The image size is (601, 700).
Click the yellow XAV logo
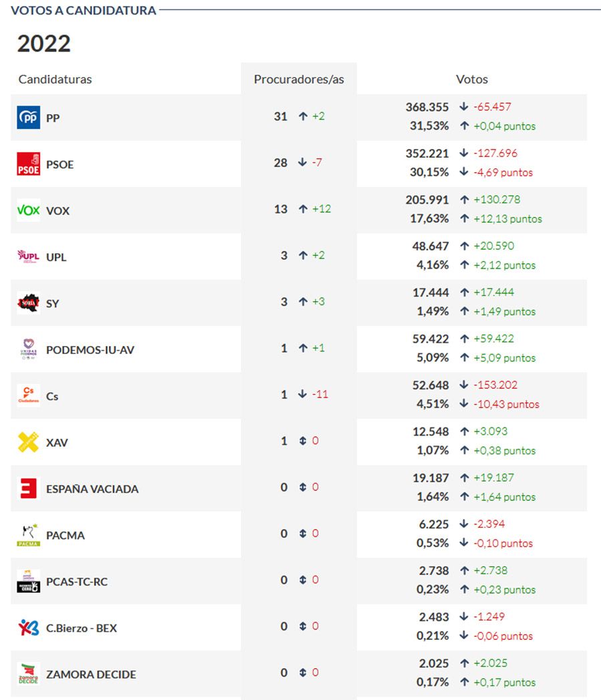tap(29, 442)
